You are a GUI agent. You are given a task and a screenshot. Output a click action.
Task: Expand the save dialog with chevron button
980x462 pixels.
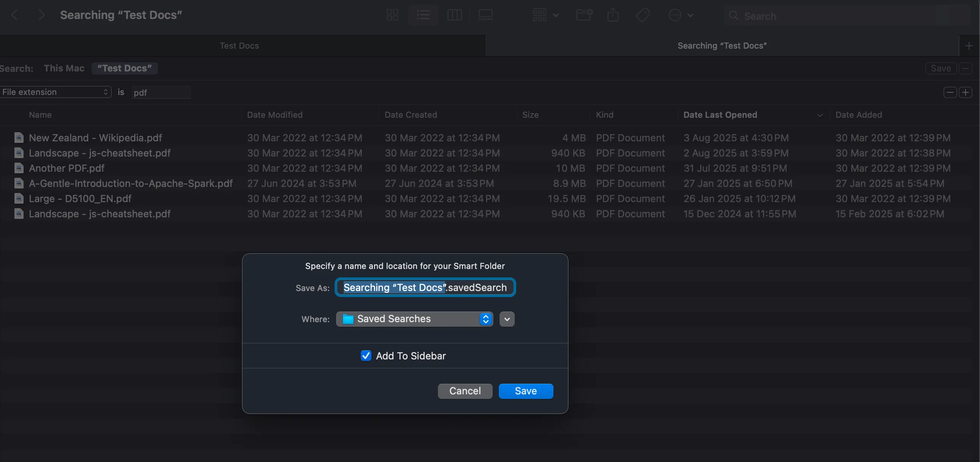507,319
